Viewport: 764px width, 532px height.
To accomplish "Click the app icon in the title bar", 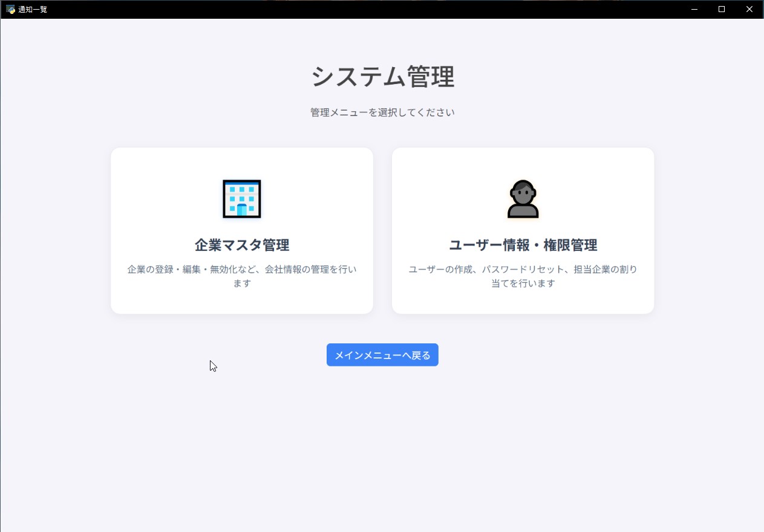I will point(9,8).
